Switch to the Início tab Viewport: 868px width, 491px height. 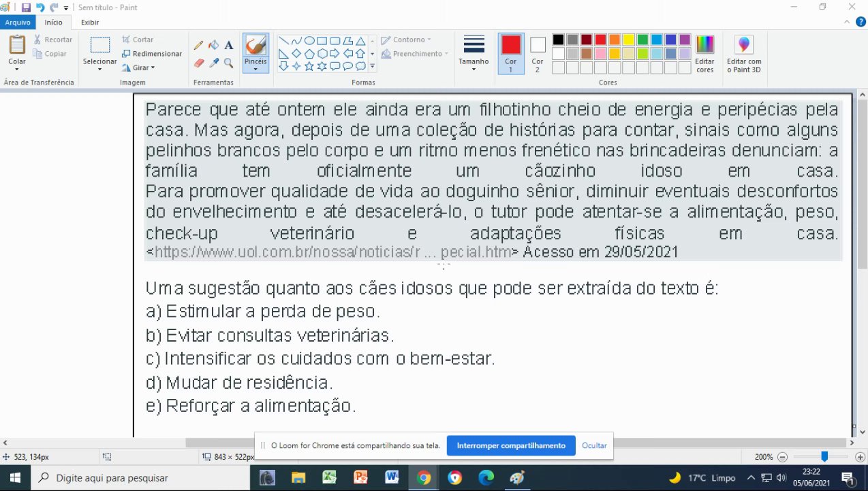(x=54, y=23)
